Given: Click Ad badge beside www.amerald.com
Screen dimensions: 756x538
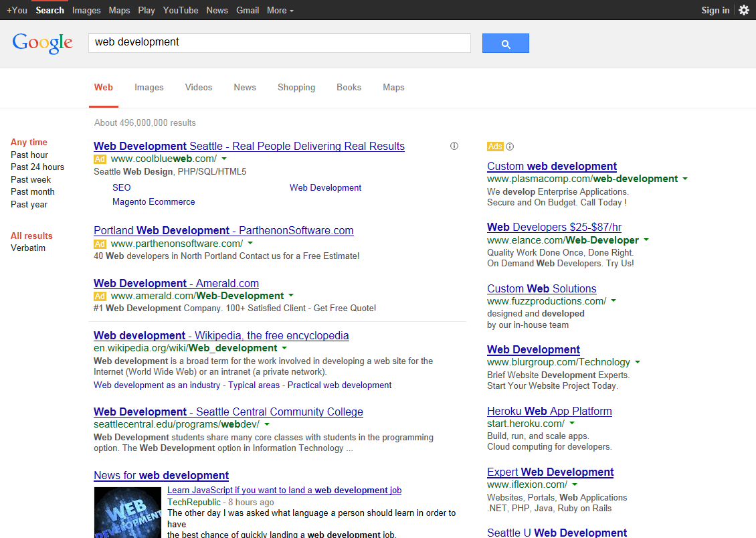Looking at the screenshot, I should (x=100, y=296).
